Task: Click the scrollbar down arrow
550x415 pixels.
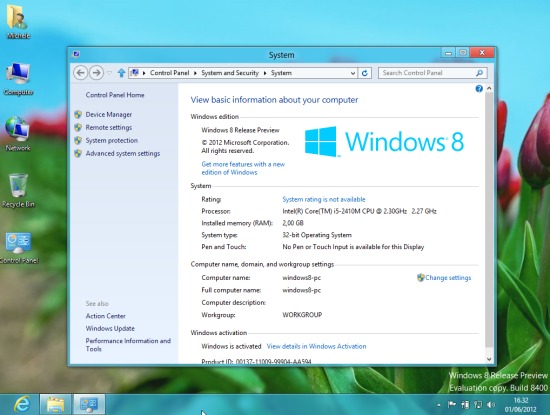Action: click(x=489, y=359)
